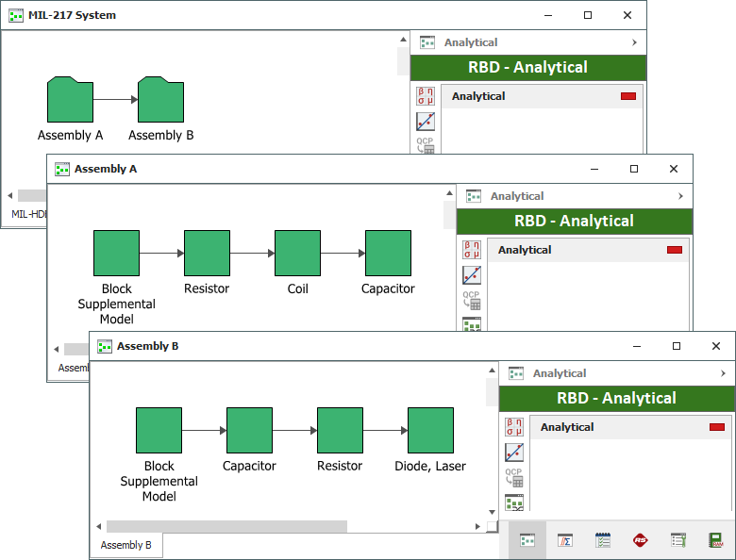
Task: Select the Assembly A folder block
Action: point(70,100)
